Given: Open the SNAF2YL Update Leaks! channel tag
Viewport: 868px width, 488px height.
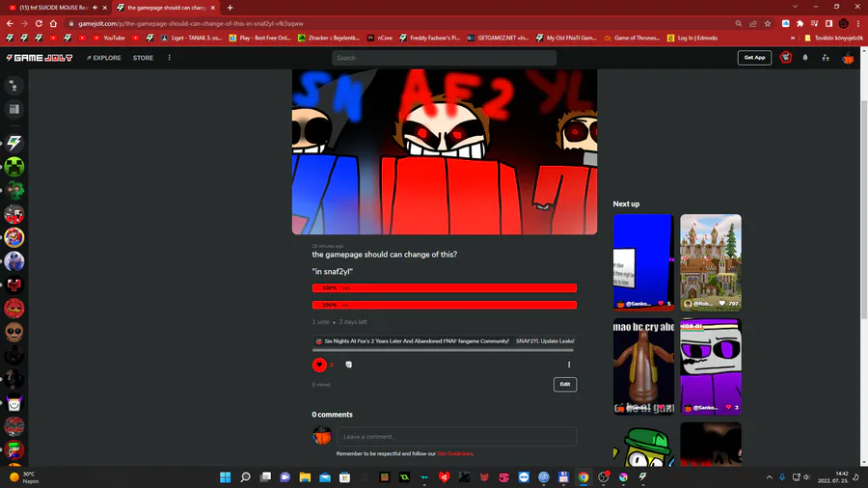Looking at the screenshot, I should [545, 341].
